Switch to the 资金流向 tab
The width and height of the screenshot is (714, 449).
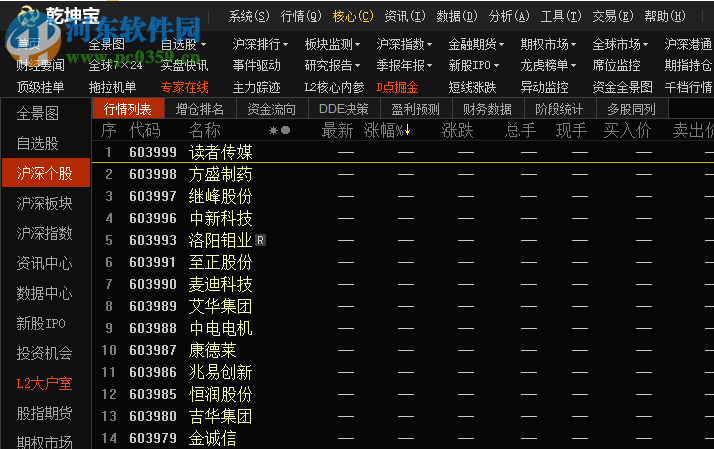click(x=272, y=109)
